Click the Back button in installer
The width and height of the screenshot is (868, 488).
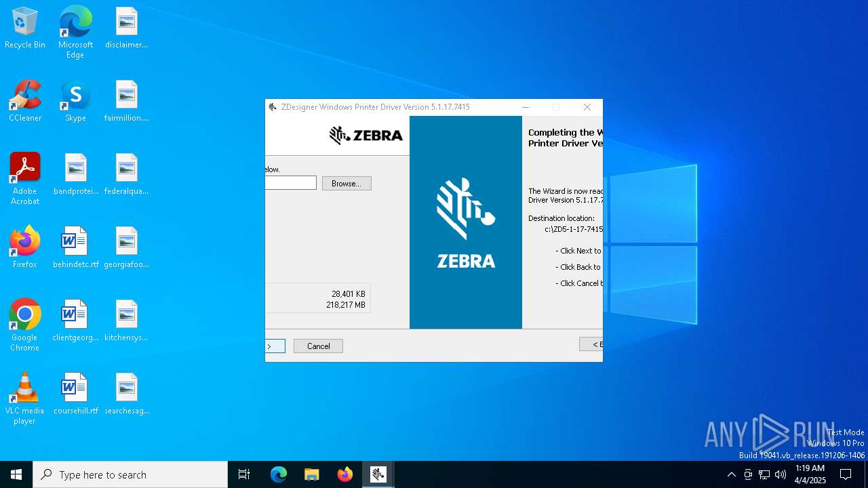tap(591, 344)
